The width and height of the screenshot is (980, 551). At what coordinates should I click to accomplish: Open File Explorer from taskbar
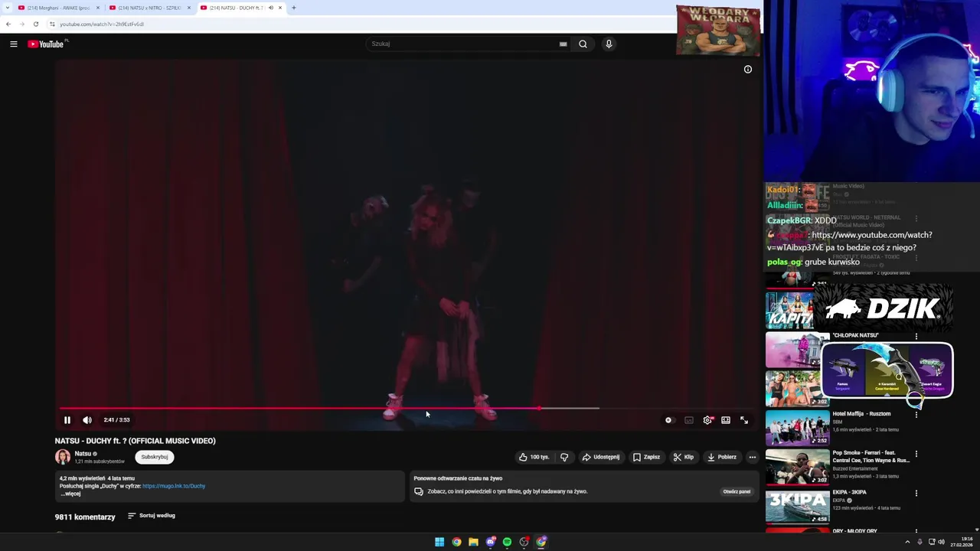pyautogui.click(x=473, y=542)
